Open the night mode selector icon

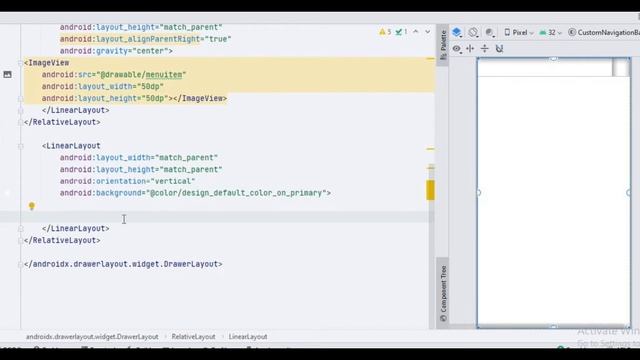490,32
